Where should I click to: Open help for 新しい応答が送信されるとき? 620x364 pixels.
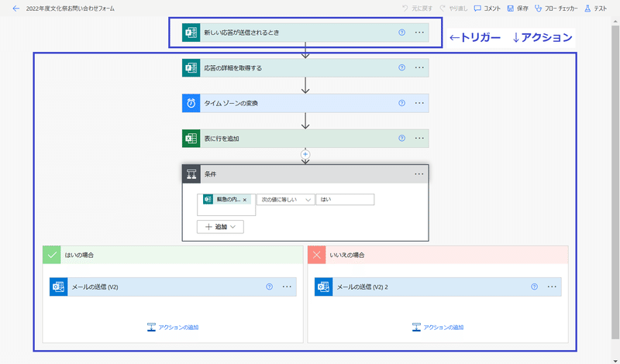401,33
